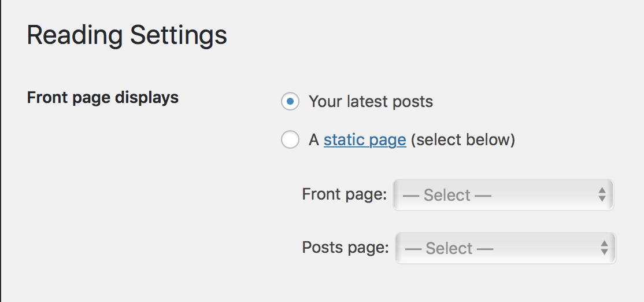Click empty area below "Front page displays" label
644x302 pixels.
pos(104,185)
